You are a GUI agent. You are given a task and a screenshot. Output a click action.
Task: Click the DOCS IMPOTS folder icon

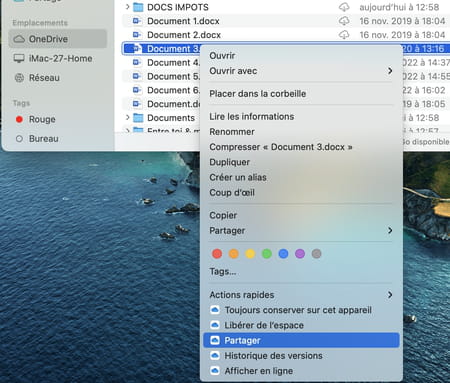138,7
